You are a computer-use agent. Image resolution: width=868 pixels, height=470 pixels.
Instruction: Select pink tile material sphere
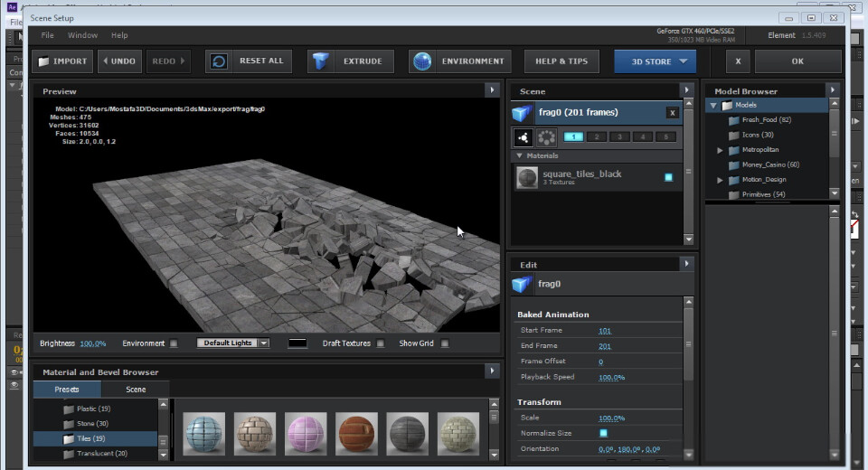click(x=306, y=434)
